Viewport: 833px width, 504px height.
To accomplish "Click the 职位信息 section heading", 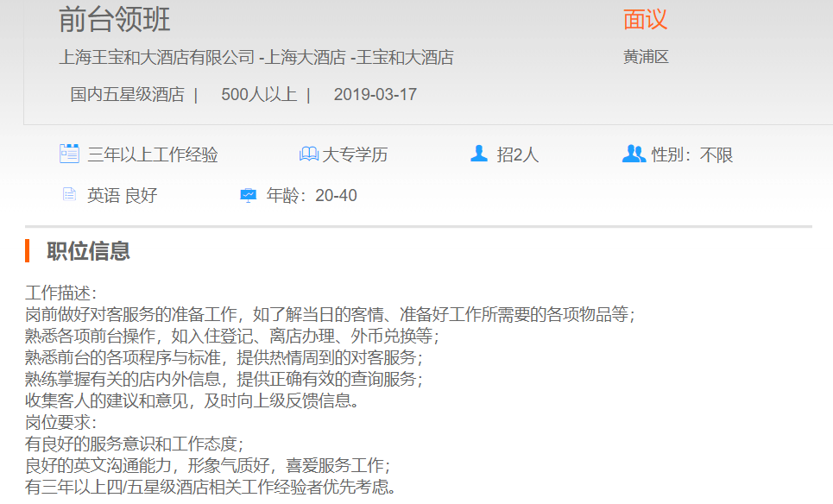I will coord(88,251).
